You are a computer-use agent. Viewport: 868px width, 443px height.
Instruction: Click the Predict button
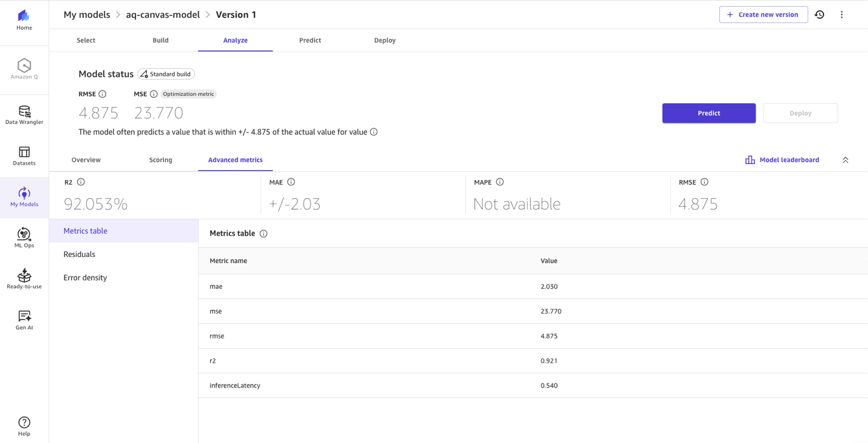708,113
